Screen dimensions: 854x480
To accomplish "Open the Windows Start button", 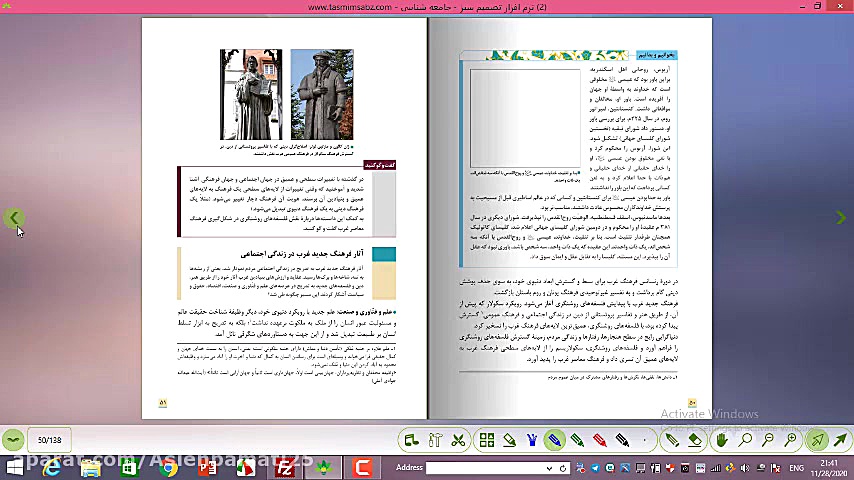I will (14, 467).
